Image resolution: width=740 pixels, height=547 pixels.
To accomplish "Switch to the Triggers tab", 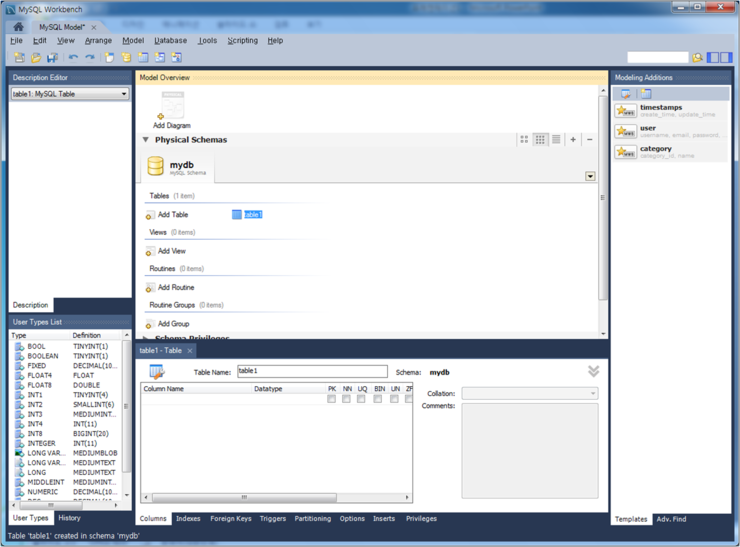I will click(x=273, y=518).
